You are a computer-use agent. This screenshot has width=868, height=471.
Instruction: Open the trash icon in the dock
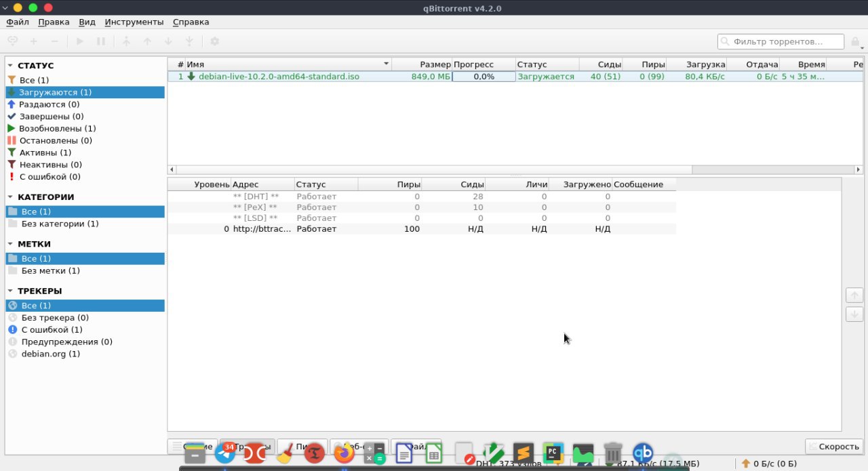[x=613, y=453]
